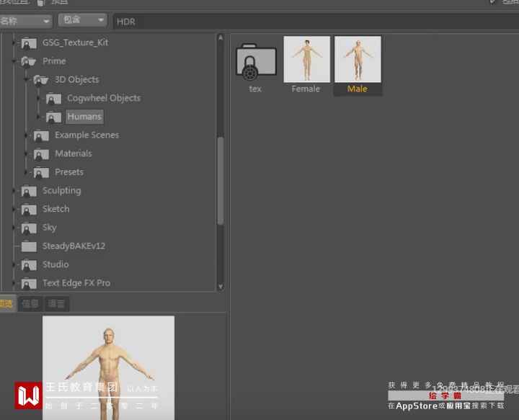Select the Male model thumbnail

pyautogui.click(x=358, y=59)
